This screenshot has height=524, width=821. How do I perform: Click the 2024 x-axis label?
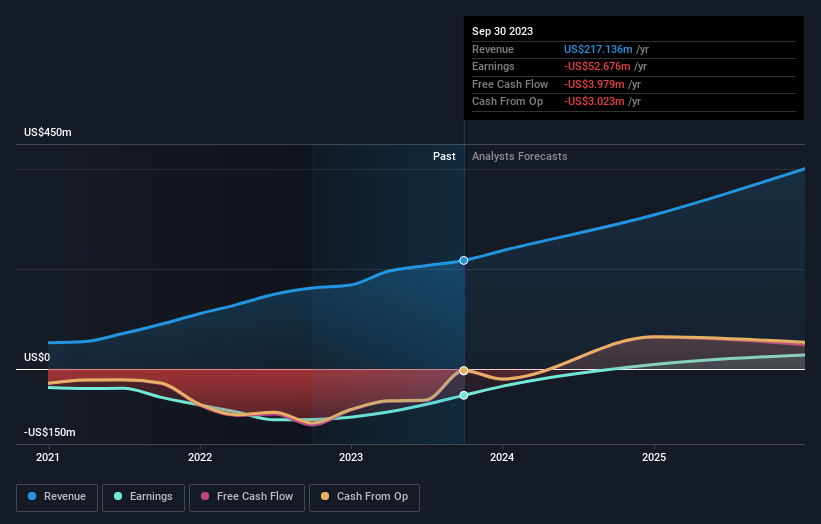tap(502, 457)
